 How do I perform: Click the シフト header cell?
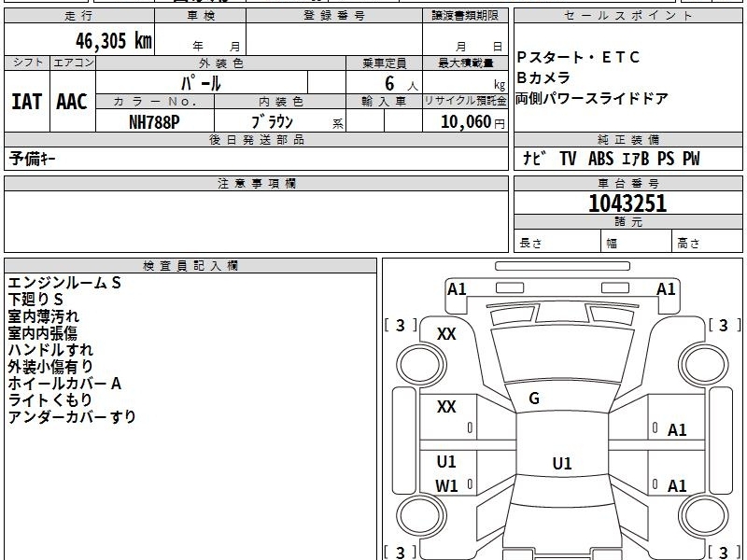click(x=27, y=63)
